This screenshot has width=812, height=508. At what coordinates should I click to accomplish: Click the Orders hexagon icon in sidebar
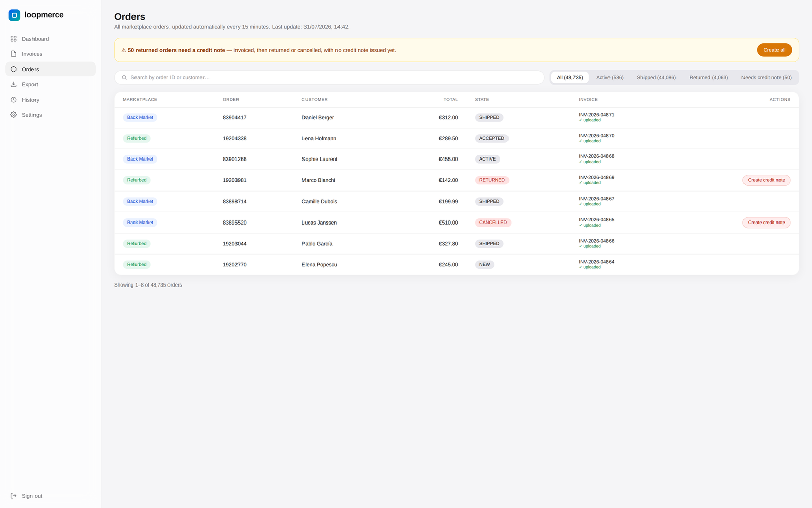coord(14,69)
